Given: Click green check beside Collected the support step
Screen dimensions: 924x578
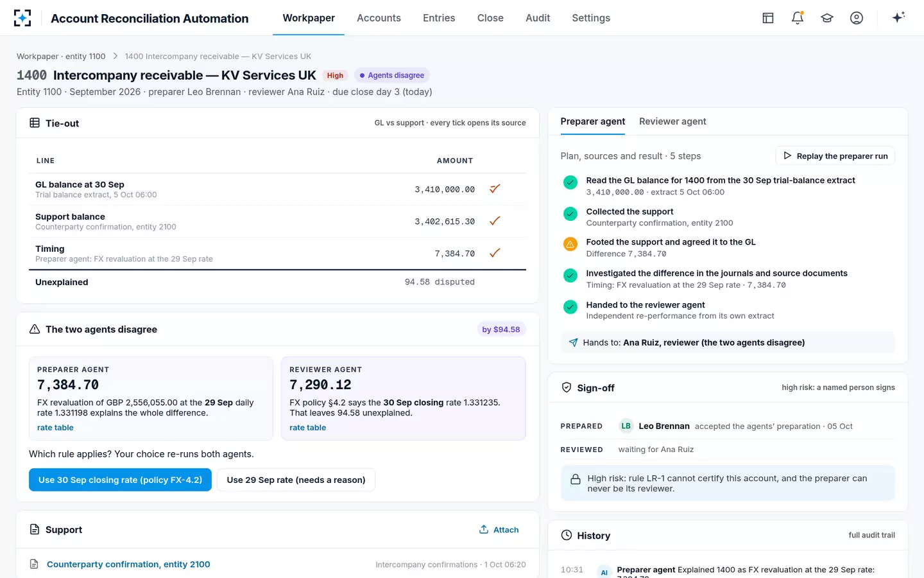Looking at the screenshot, I should click(570, 213).
